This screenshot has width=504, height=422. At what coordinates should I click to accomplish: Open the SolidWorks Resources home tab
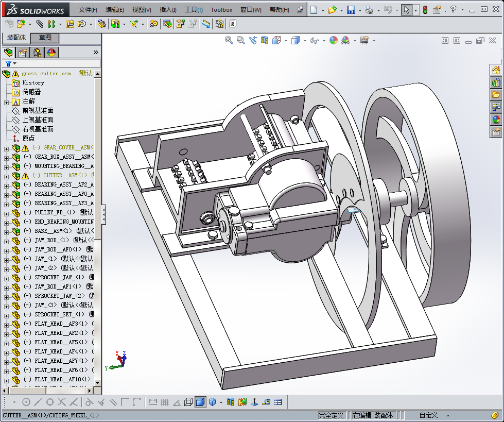pyautogui.click(x=496, y=70)
